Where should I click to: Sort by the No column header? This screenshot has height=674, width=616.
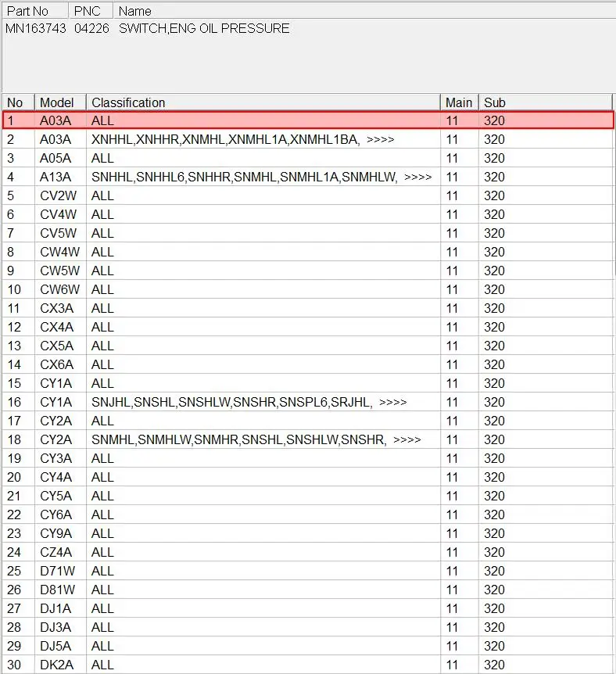(19, 102)
